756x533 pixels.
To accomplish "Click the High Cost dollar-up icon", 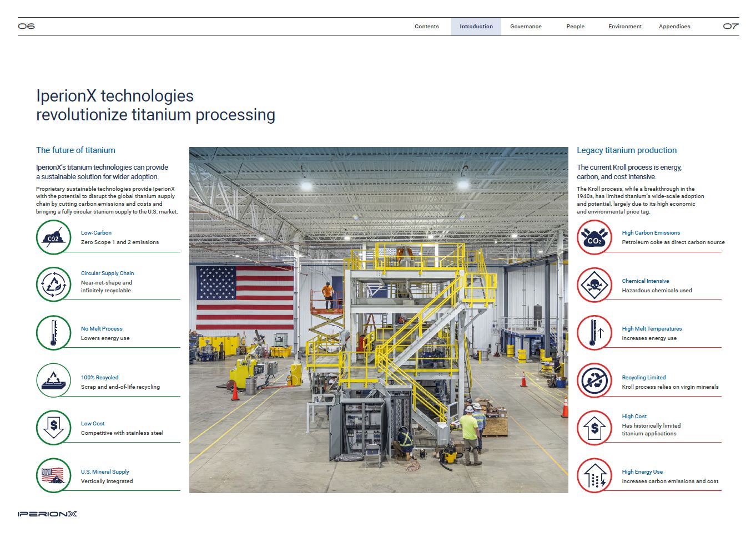I will coord(594,428).
